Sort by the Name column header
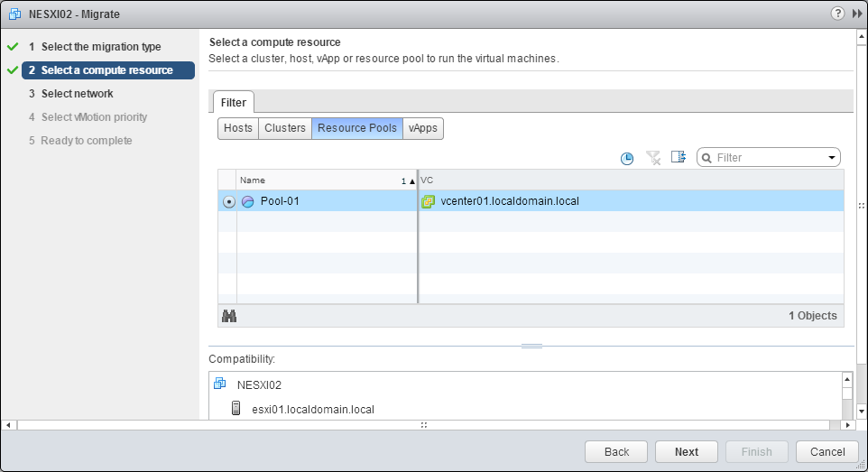Image resolution: width=868 pixels, height=472 pixels. (316, 180)
